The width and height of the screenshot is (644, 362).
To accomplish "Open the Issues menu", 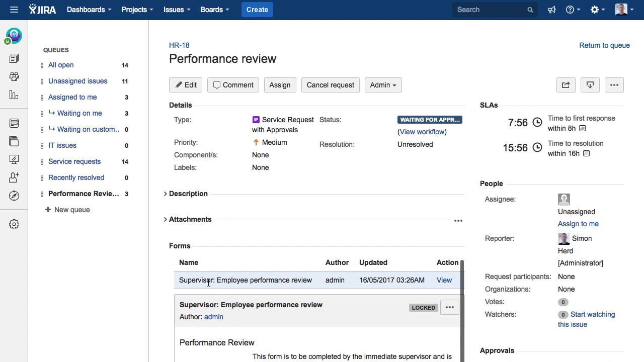I will [x=177, y=10].
